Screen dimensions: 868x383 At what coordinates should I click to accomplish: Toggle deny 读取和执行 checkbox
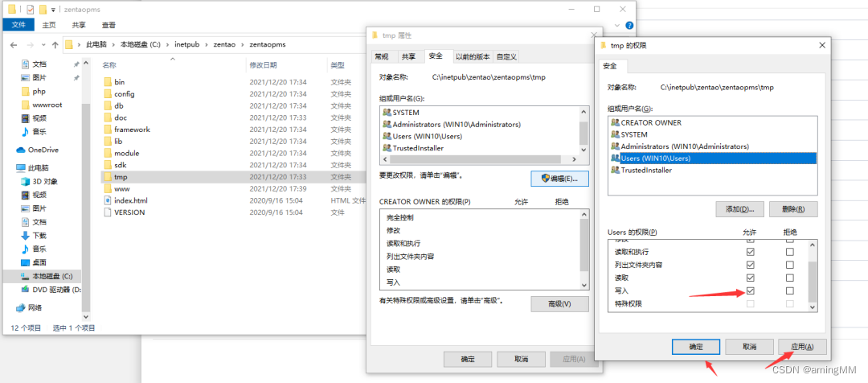tap(790, 252)
